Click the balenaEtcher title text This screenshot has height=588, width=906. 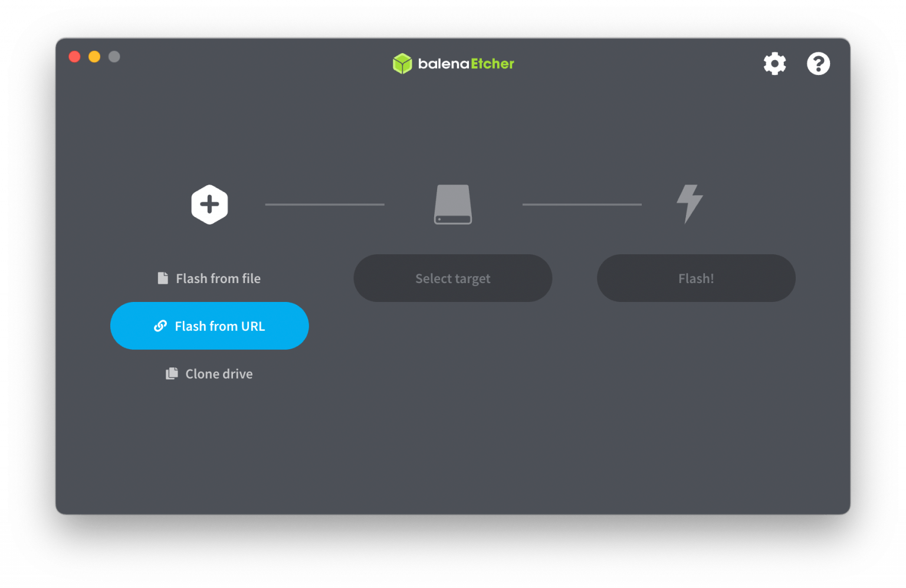pyautogui.click(x=465, y=64)
